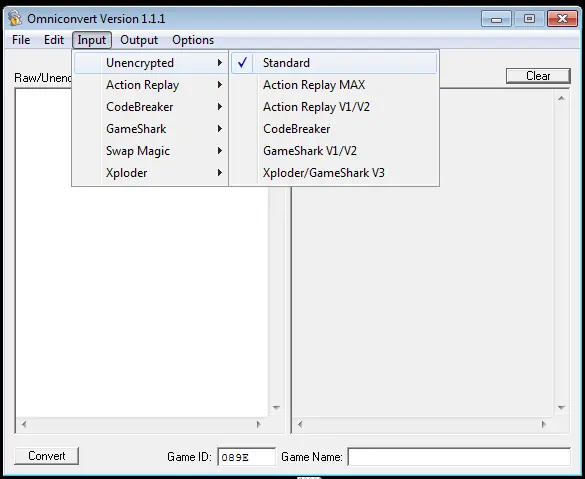Image resolution: width=585 pixels, height=479 pixels.
Task: Click input pane horizontal scroll right arrow
Action: (259, 424)
